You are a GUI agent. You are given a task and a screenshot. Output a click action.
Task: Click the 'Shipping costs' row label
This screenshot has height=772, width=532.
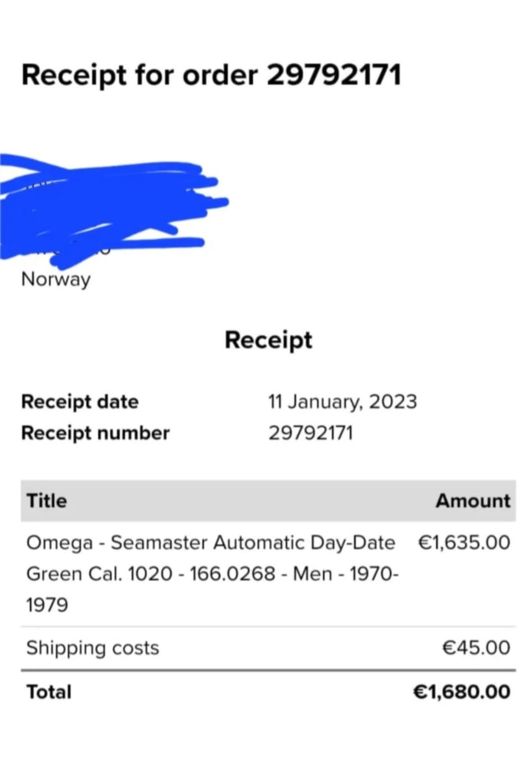(x=93, y=648)
